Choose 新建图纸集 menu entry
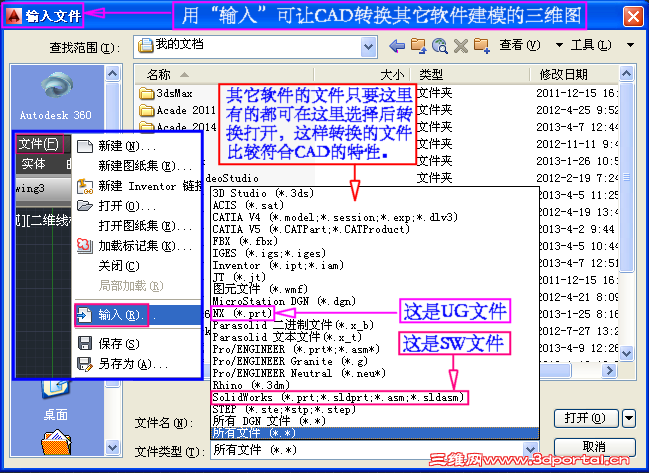The width and height of the screenshot is (649, 473). [x=145, y=166]
